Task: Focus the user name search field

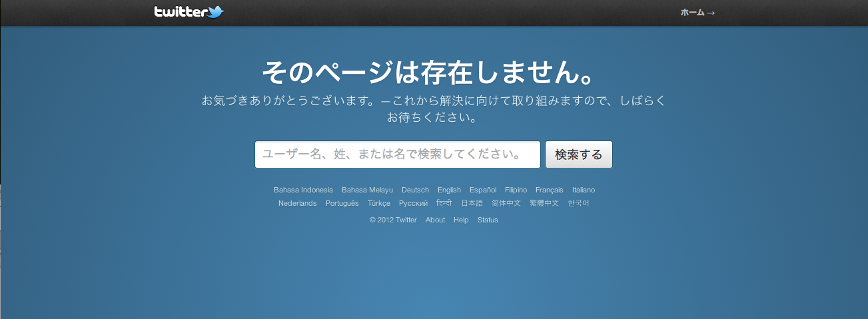Action: click(x=397, y=155)
